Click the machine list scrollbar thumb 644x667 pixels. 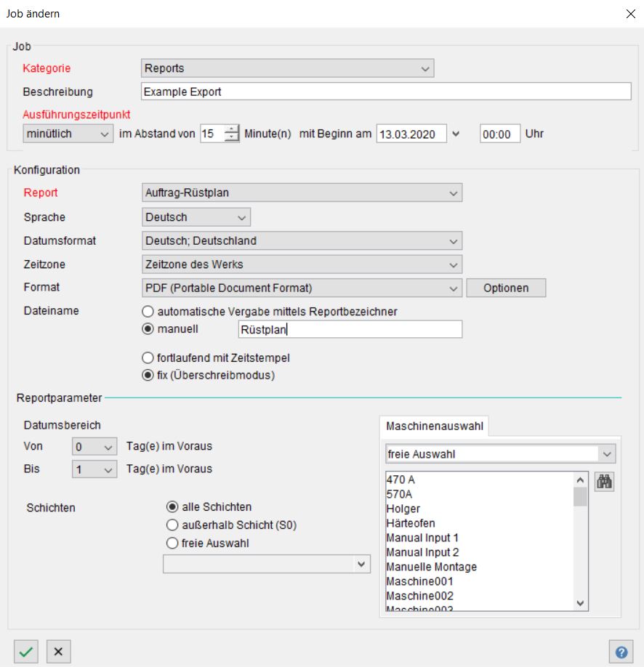[580, 497]
